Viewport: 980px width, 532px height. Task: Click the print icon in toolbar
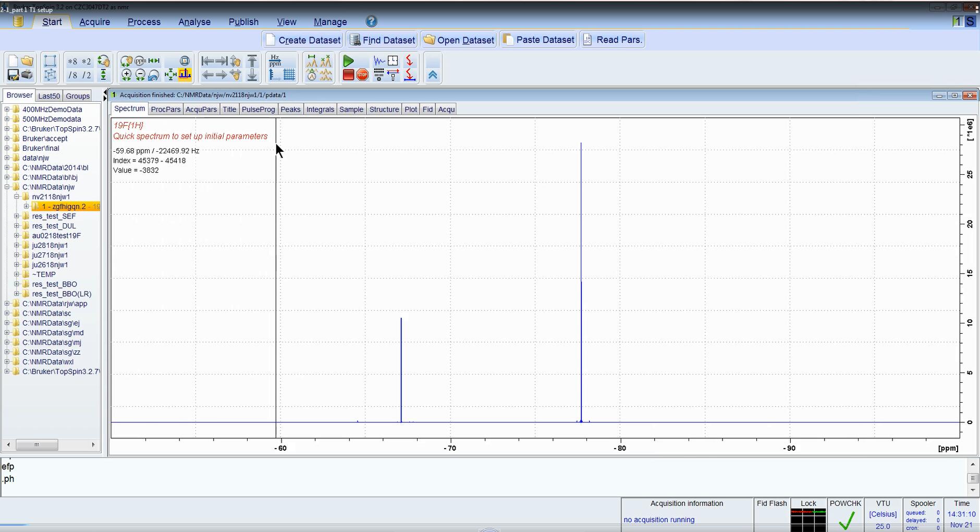point(27,75)
